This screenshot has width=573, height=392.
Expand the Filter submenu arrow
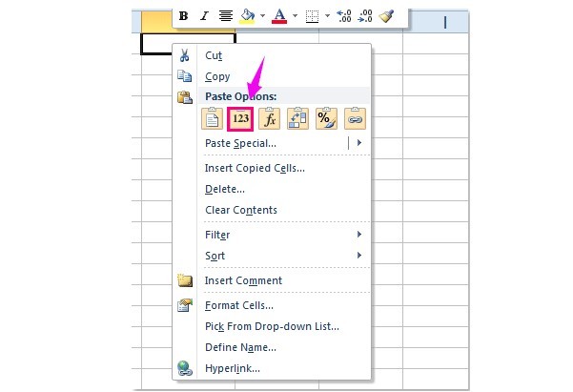tap(359, 234)
